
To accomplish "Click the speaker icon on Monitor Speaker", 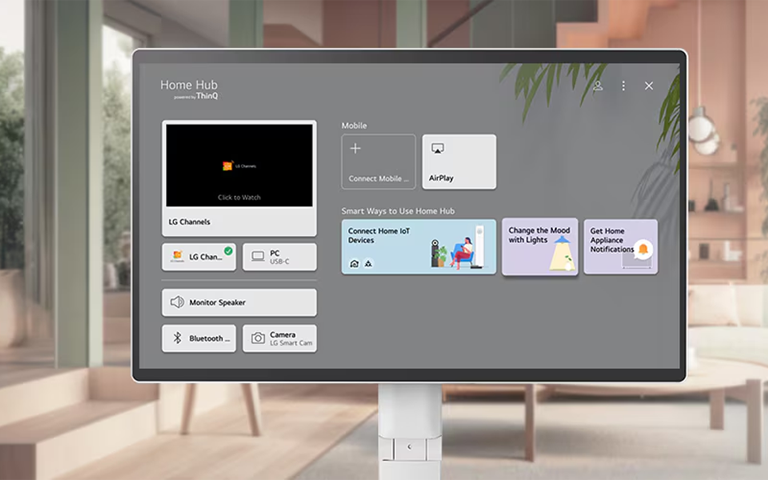I will click(x=177, y=302).
